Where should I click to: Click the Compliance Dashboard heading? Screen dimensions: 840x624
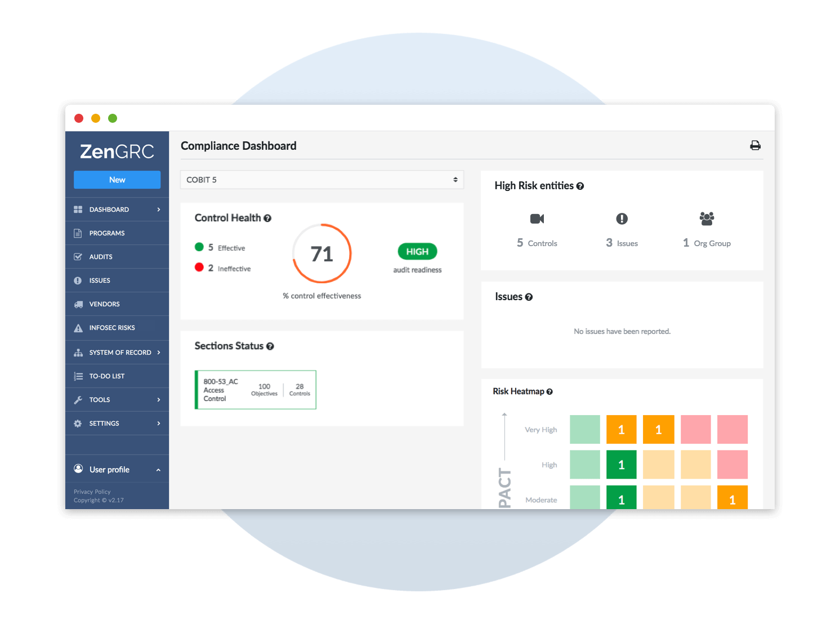point(239,146)
